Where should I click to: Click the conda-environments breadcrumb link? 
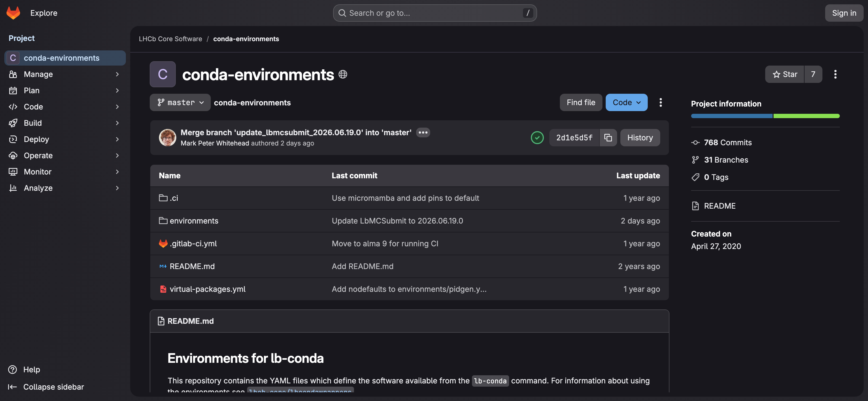click(x=246, y=39)
